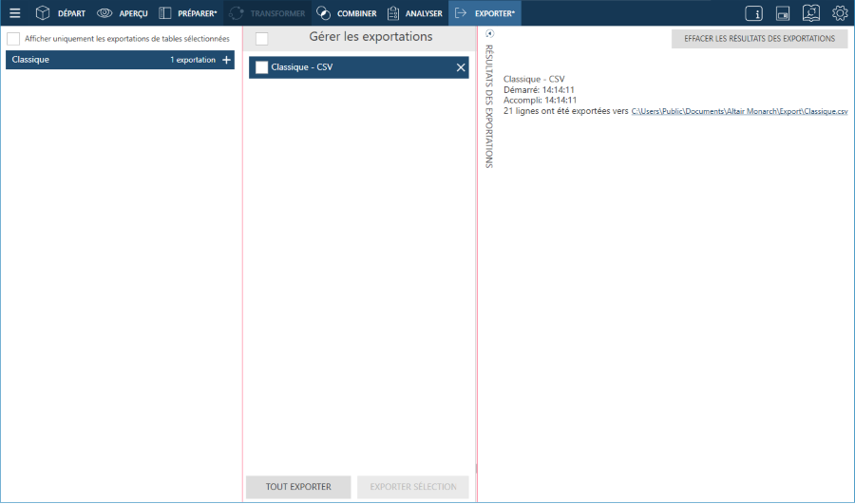
Task: Click the Combiner circles icon
Action: (323, 13)
